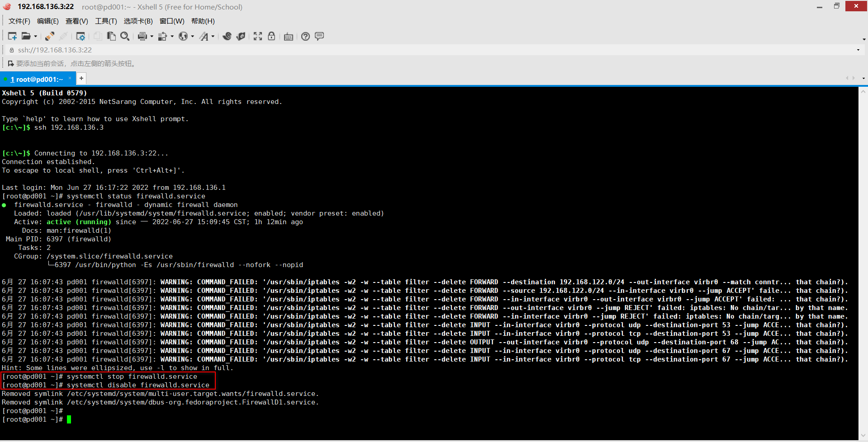Click the terminal cursor prompt line

(37, 419)
